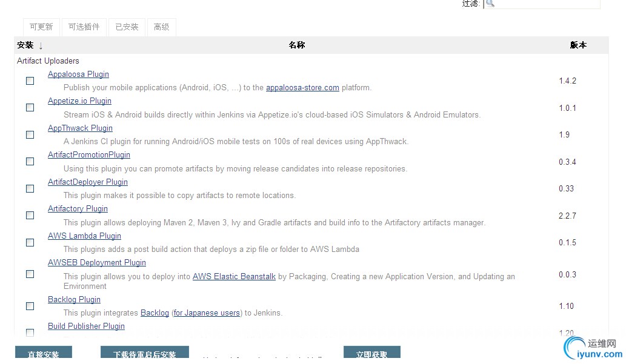
Task: Click the Backlog link in the description
Action: coord(155,313)
